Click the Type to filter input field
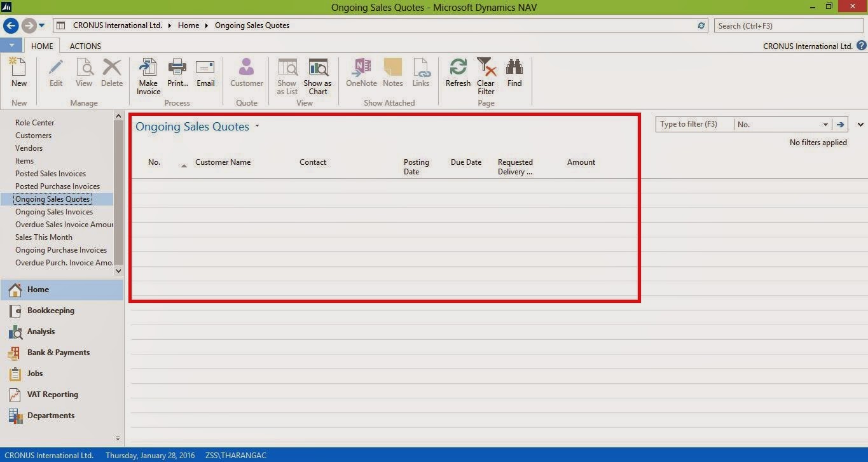The width and height of the screenshot is (868, 462). pos(694,125)
